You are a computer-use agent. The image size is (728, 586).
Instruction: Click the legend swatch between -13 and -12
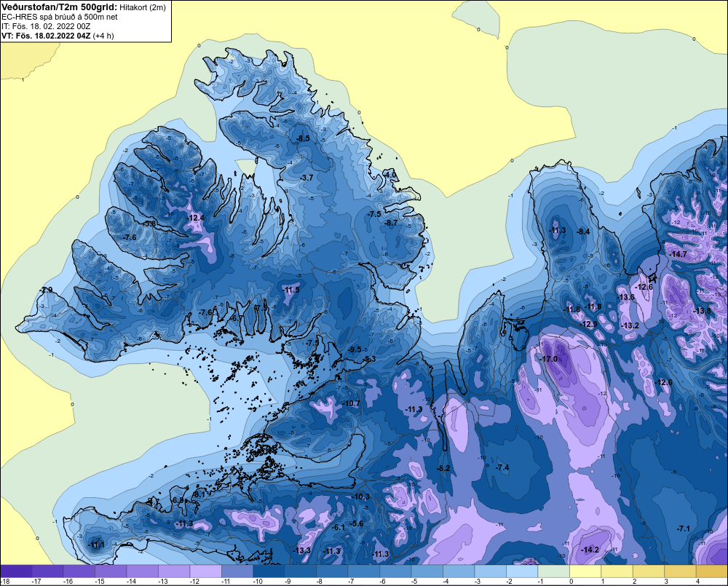pyautogui.click(x=174, y=571)
